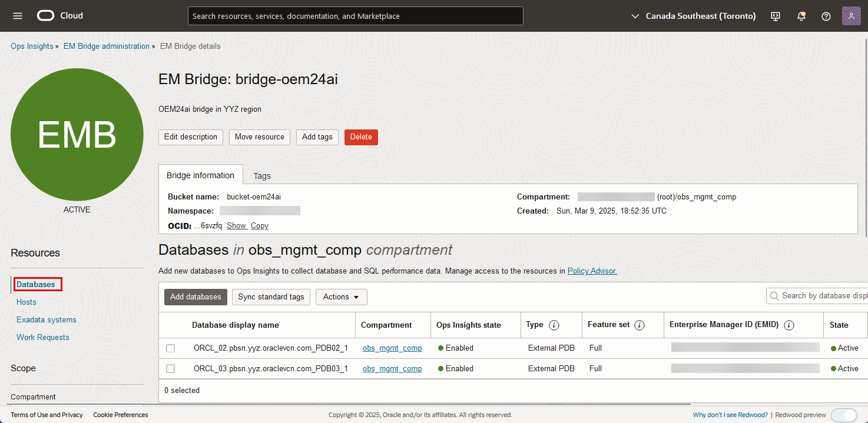Select the ORCL_02 database row checkbox
868x423 pixels.
click(x=171, y=348)
